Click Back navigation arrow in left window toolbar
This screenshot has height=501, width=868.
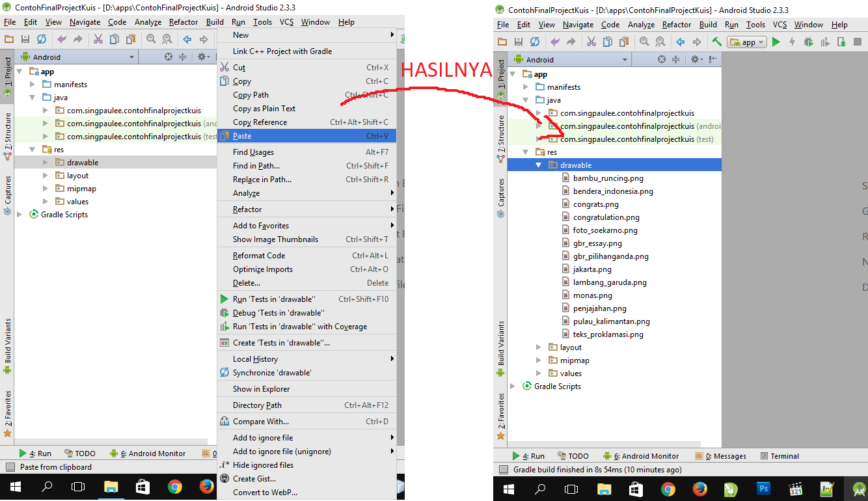coord(187,39)
